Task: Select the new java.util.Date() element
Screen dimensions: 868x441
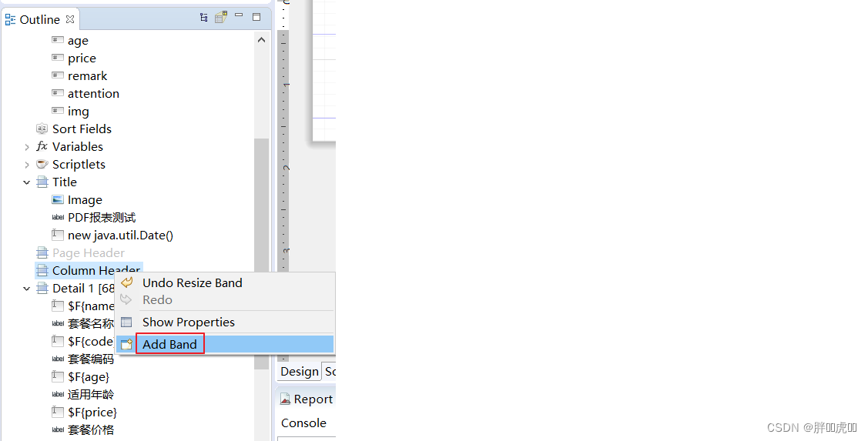Action: pos(120,236)
